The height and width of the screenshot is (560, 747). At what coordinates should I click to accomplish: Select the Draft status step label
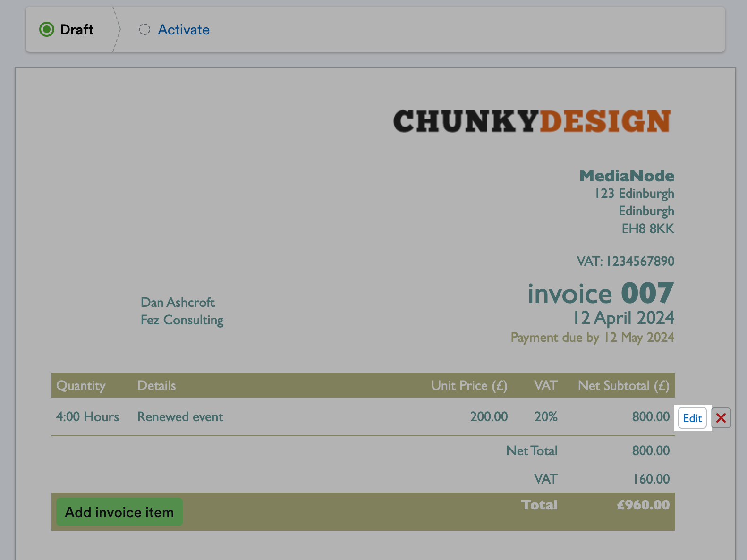tap(76, 30)
